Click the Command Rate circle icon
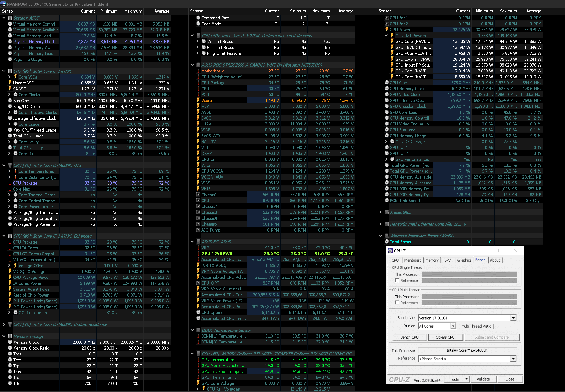 (198, 18)
